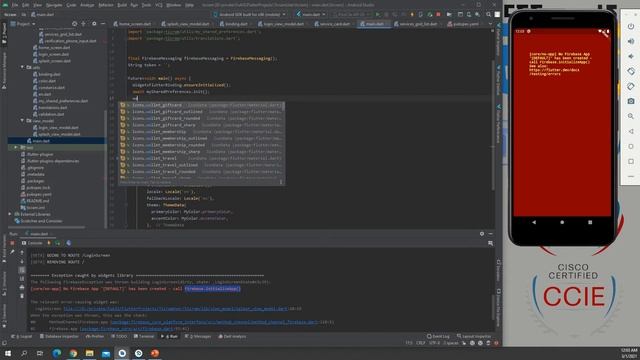Viewport: 640px width, 360px height.
Task: Select opened file locate target icon in Project panel
Action: 74,24
